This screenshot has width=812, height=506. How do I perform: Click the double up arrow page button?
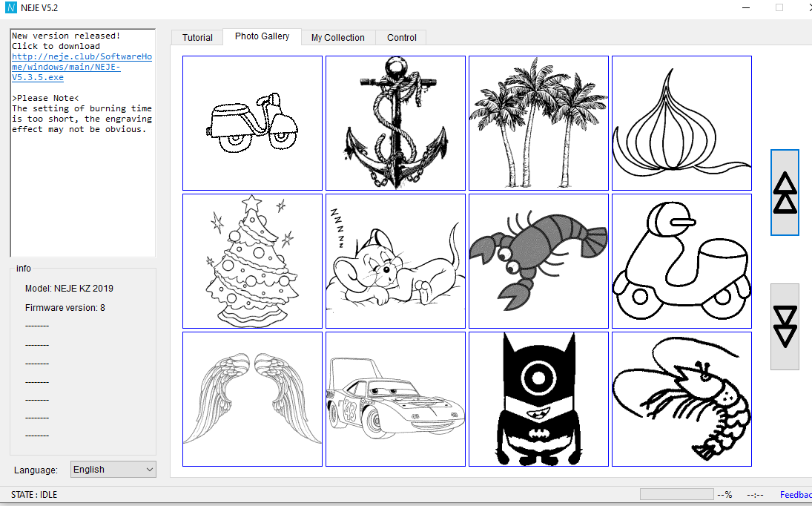(785, 193)
